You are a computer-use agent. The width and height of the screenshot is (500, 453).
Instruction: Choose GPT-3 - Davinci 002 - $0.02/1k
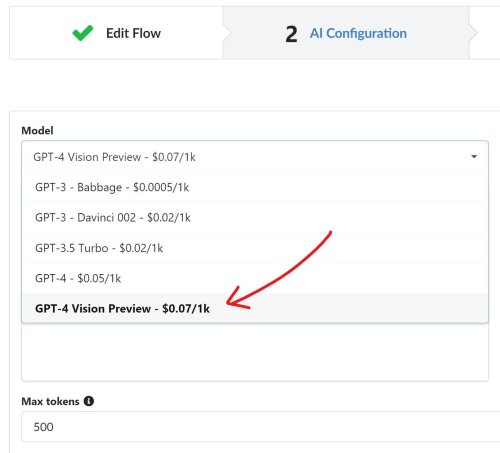(255, 218)
